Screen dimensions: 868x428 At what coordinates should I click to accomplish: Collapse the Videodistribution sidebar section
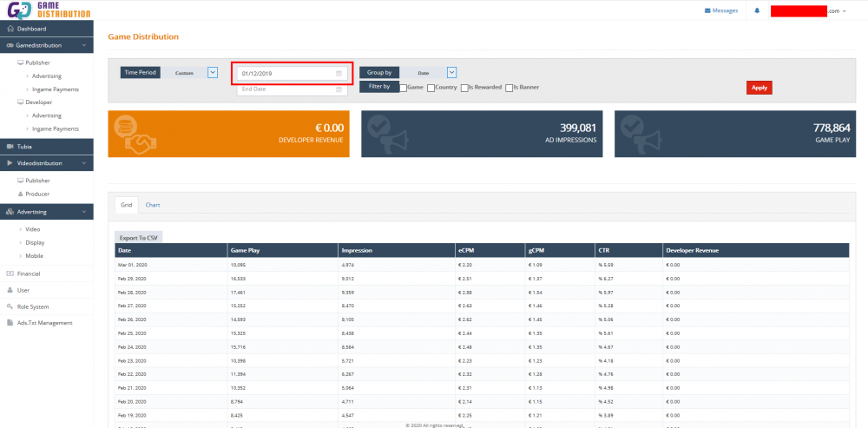(x=47, y=163)
